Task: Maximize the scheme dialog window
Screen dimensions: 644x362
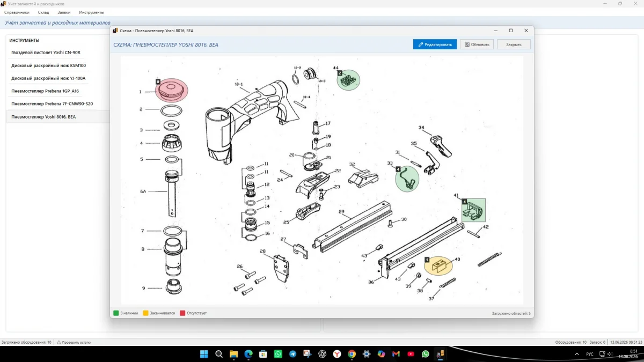Action: pos(510,31)
